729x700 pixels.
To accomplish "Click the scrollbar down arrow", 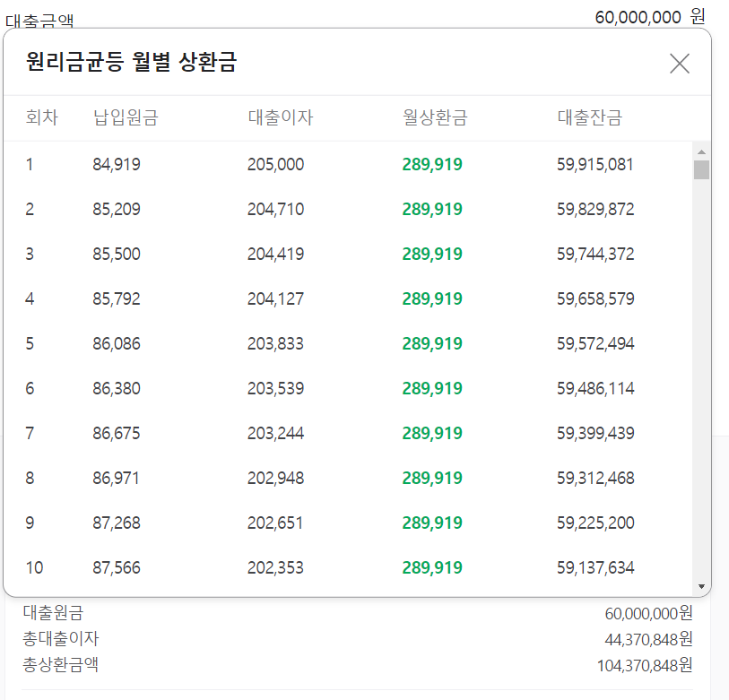I will [x=701, y=586].
